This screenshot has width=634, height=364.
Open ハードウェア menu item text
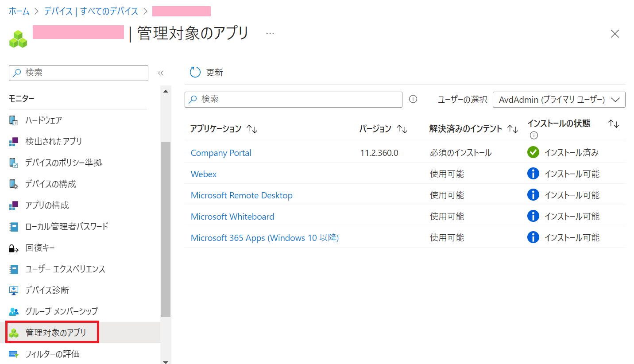43,120
